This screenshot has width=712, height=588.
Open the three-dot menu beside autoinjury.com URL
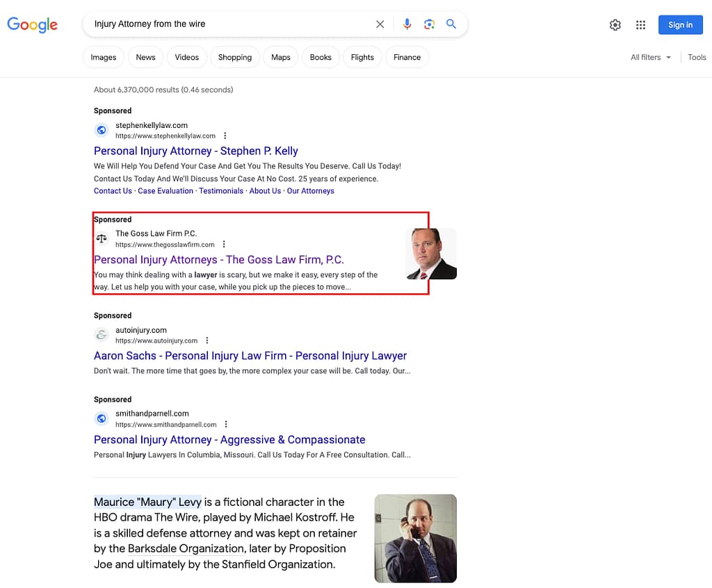[207, 341]
